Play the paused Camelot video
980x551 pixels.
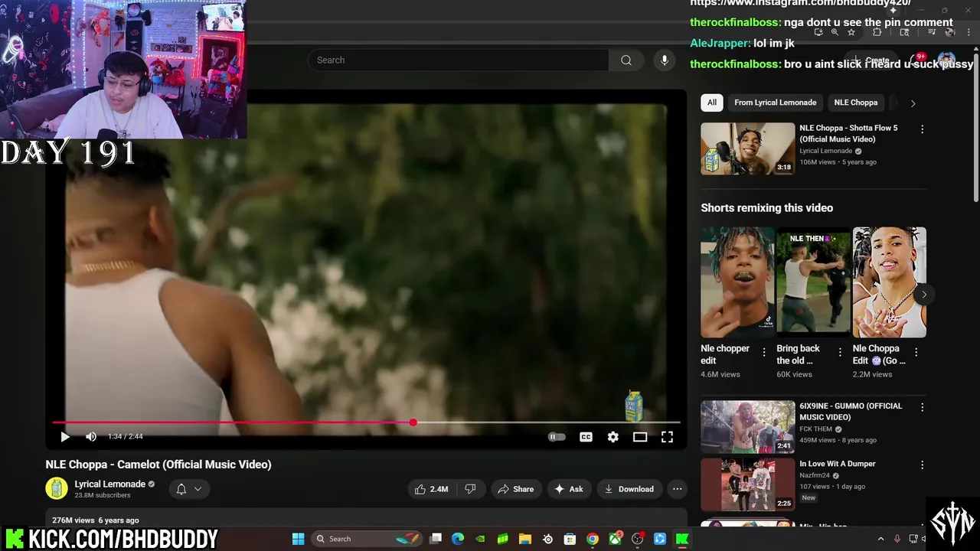point(64,436)
